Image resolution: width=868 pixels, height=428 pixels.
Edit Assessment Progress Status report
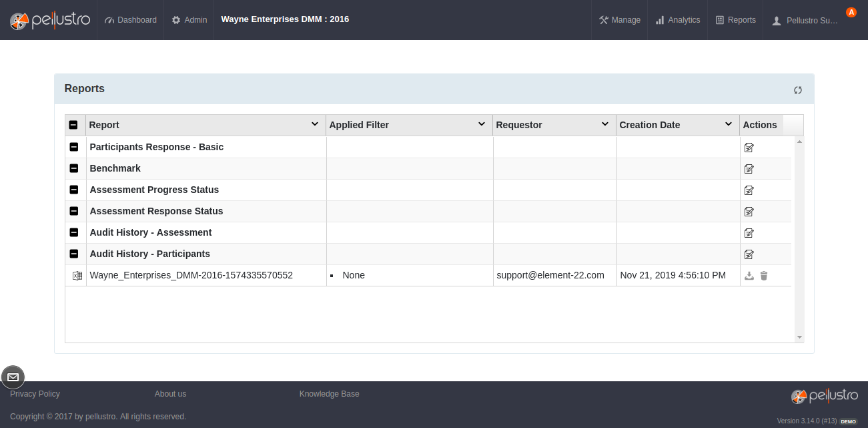[749, 190]
